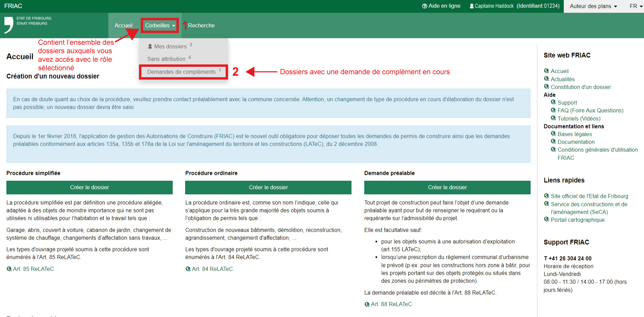Viewport: 644px width, 317px height.
Task: Go to the Accueil navigation tab
Action: pos(123,25)
